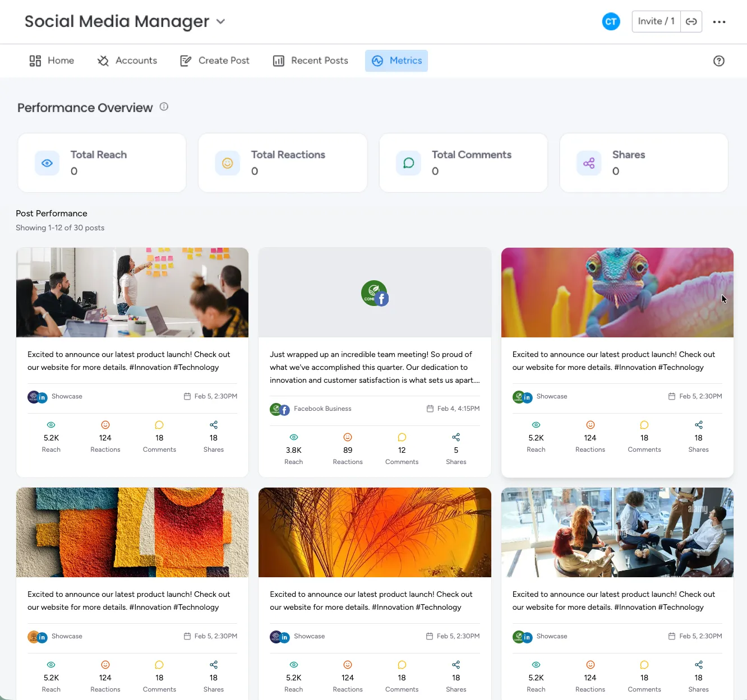Click the Total Reach eye icon
747x700 pixels.
(x=47, y=163)
